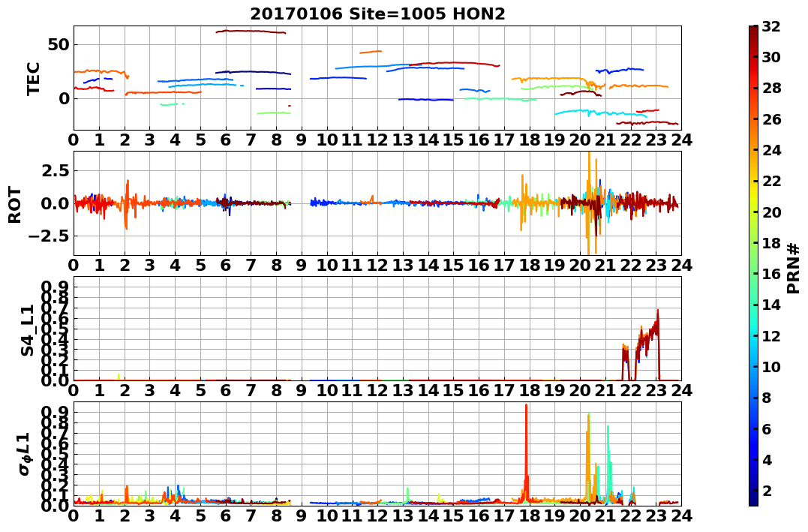Click the 50 tick label on TEC axis
This screenshot has width=808, height=532.
point(59,44)
